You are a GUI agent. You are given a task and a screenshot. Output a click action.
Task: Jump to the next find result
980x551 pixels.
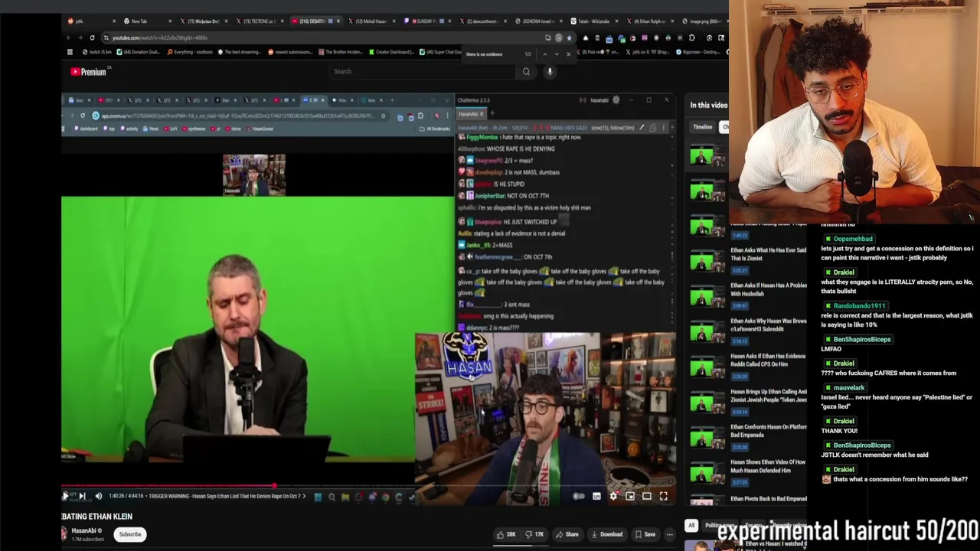556,54
